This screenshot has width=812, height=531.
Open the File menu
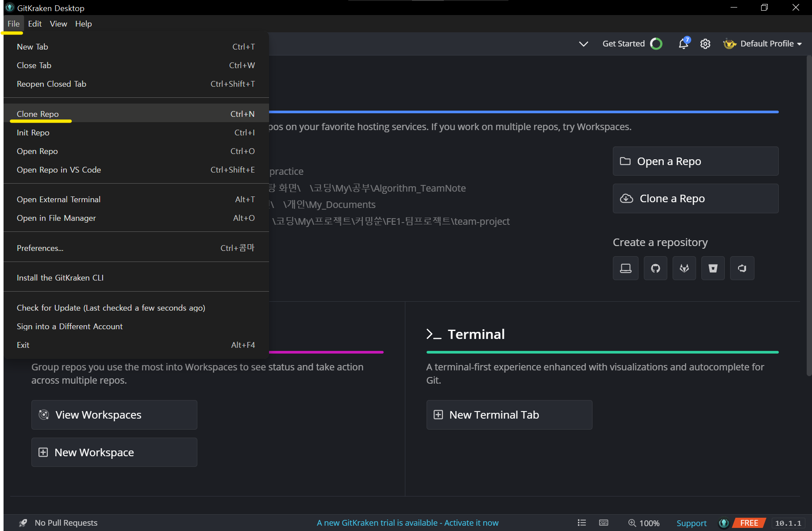(x=13, y=24)
